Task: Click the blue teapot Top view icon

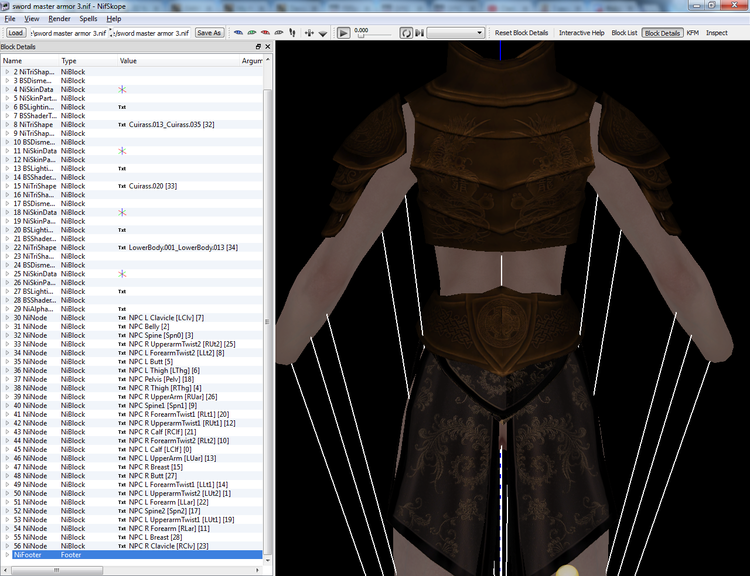Action: (x=238, y=33)
